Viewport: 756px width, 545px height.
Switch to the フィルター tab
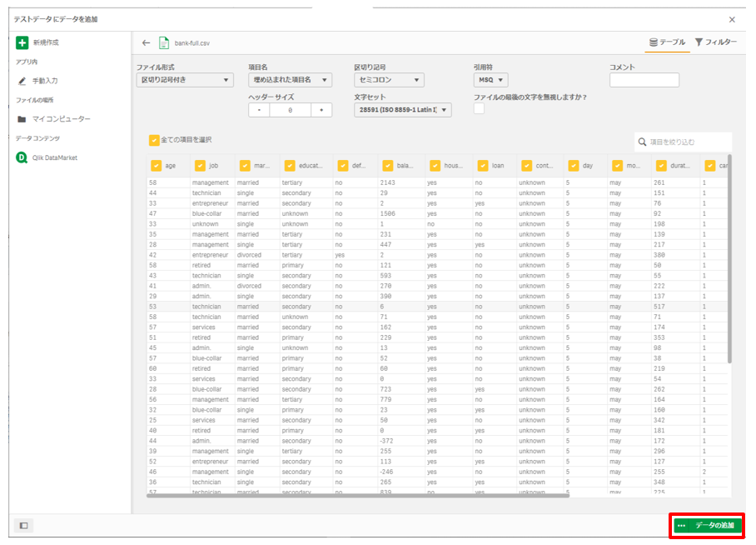716,42
